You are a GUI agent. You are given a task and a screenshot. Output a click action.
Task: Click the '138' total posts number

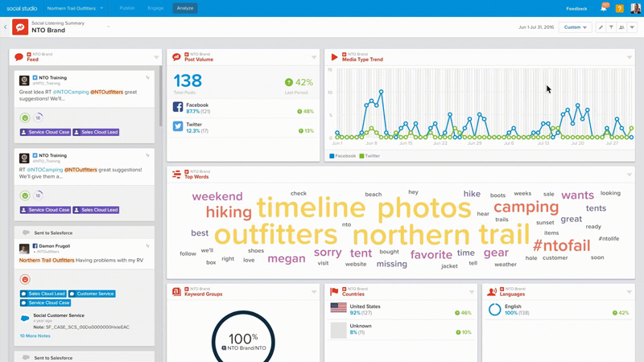(188, 80)
